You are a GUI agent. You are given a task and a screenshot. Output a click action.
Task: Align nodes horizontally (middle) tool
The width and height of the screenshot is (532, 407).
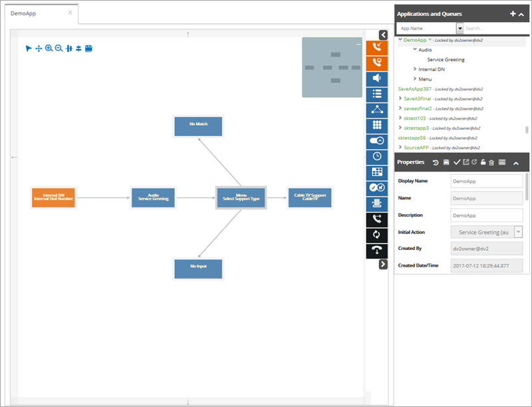69,49
